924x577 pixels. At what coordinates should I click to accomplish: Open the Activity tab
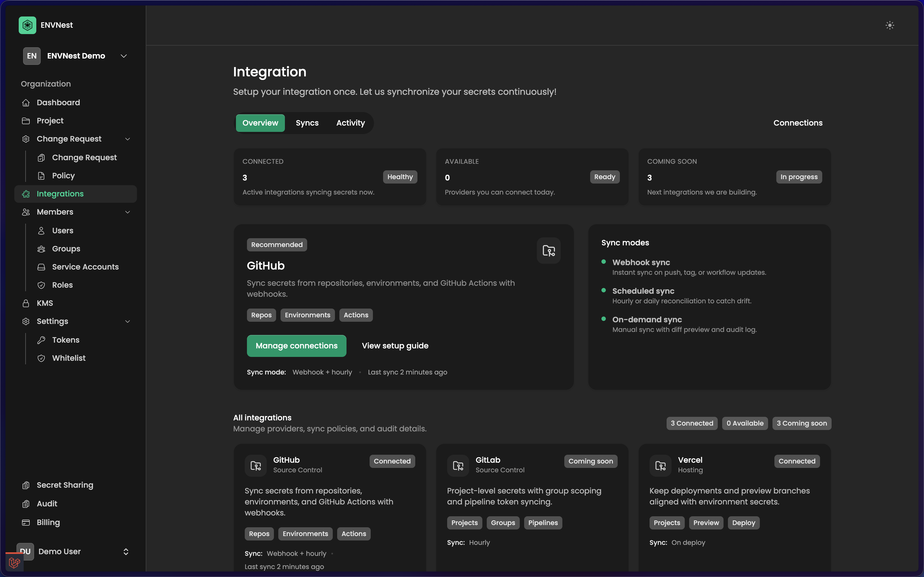click(350, 123)
